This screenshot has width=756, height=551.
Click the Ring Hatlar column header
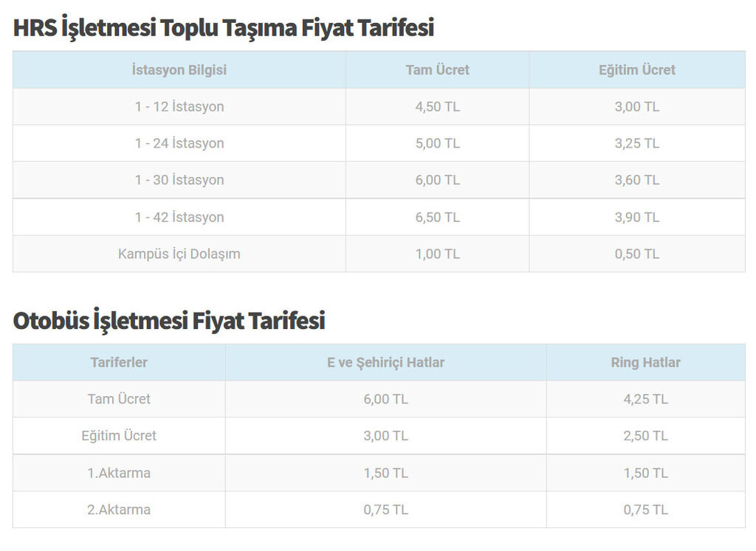(x=645, y=362)
